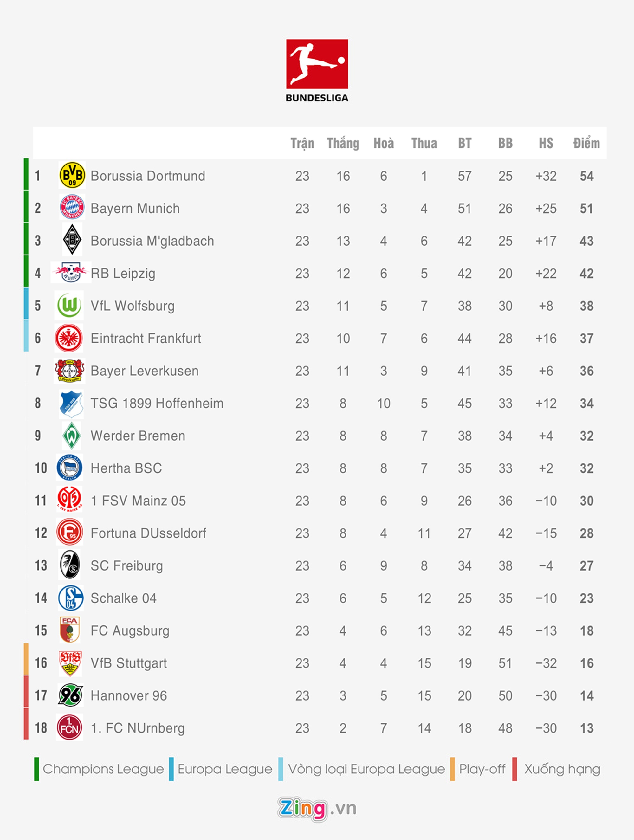Select the Schalke 04 crest

click(71, 598)
